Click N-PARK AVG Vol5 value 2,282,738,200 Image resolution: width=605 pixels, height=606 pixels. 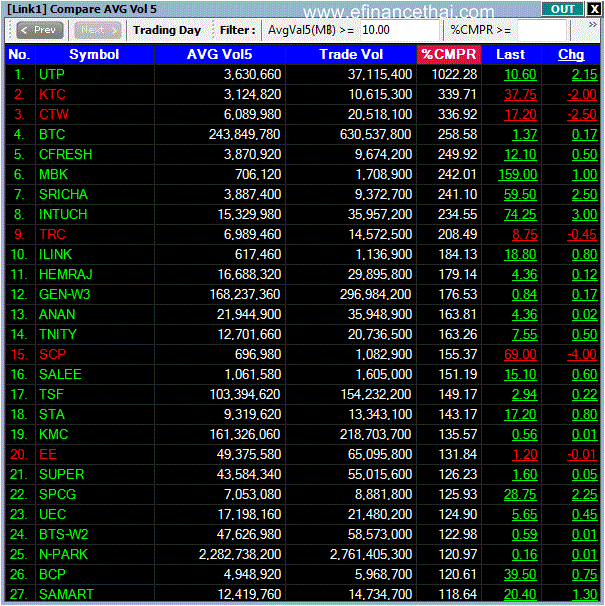[x=240, y=555]
